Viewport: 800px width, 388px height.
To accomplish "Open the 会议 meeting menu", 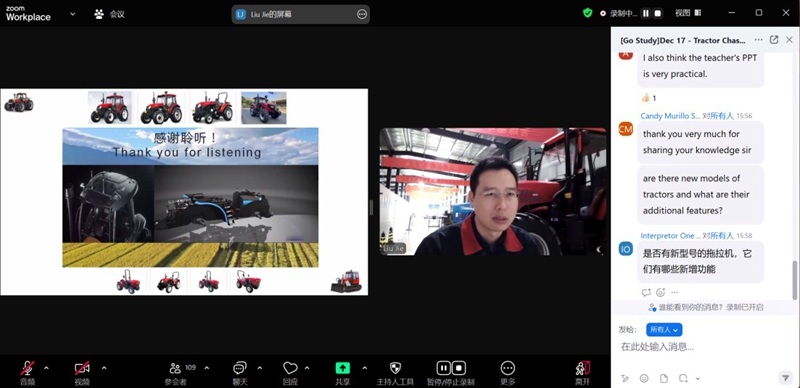I will point(110,14).
